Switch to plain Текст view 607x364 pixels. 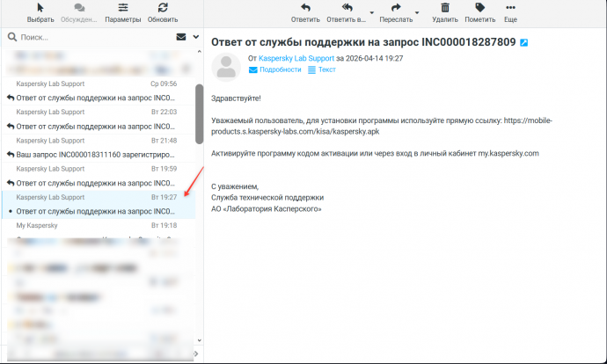322,69
